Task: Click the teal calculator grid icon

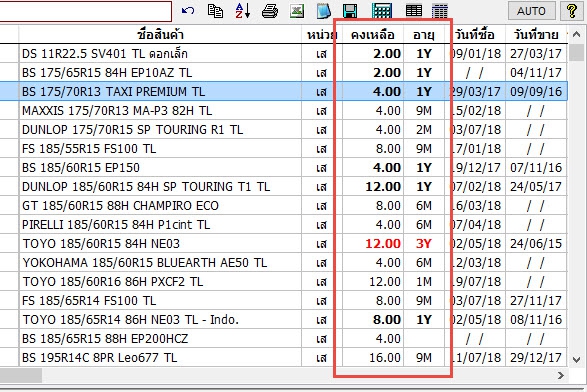Action: coord(382,11)
